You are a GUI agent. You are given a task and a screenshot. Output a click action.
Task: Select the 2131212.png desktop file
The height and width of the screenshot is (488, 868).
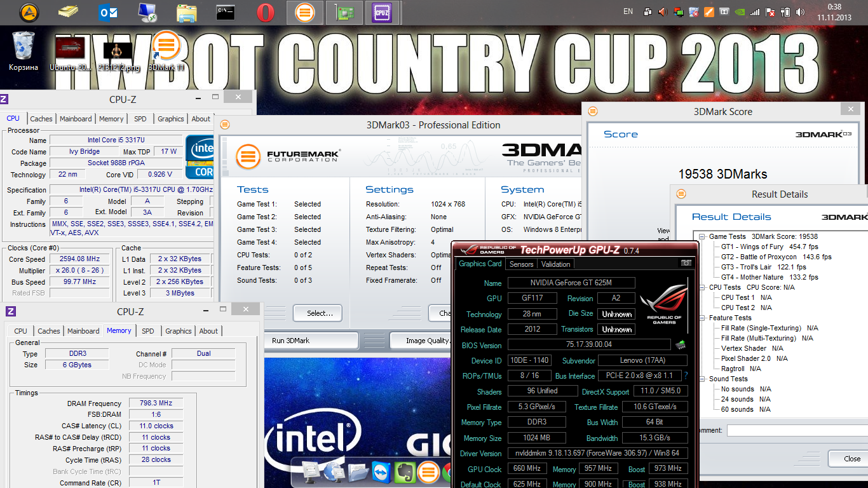(119, 56)
